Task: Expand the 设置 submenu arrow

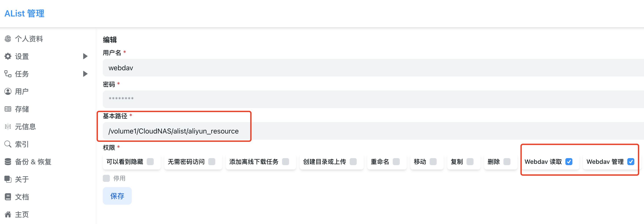Action: [85, 56]
